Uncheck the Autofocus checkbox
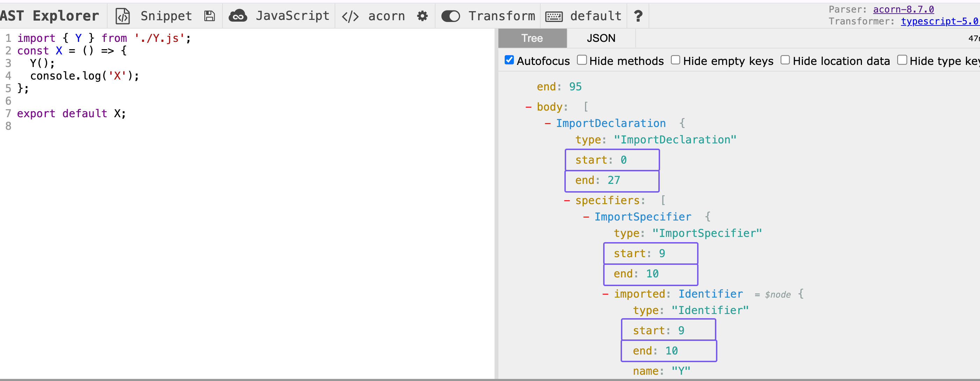980x381 pixels. click(x=509, y=60)
